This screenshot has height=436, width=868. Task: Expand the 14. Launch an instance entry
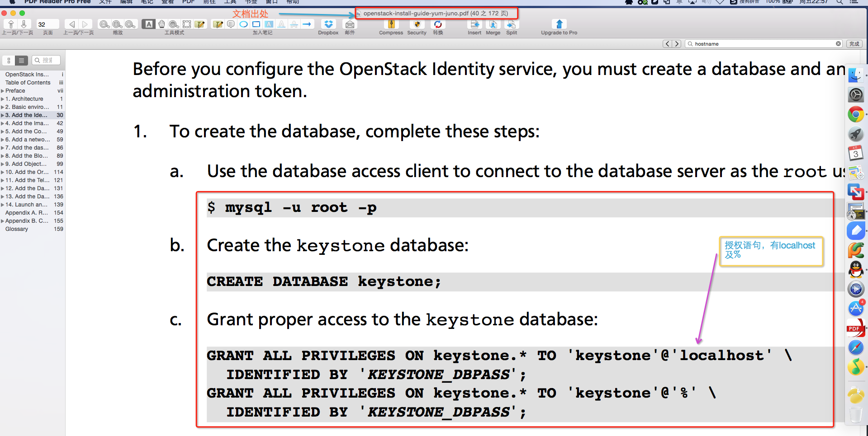pos(3,205)
